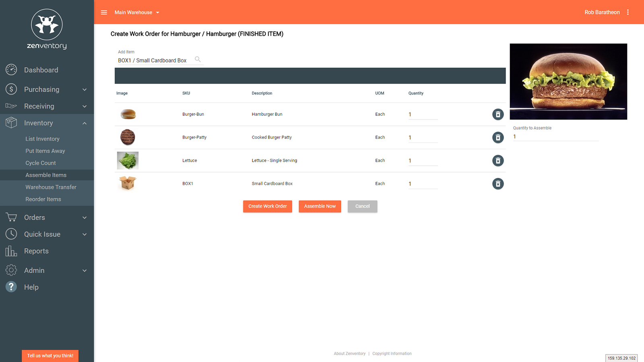The width and height of the screenshot is (644, 362).
Task: Expand the Admin section chevron
Action: (x=85, y=270)
